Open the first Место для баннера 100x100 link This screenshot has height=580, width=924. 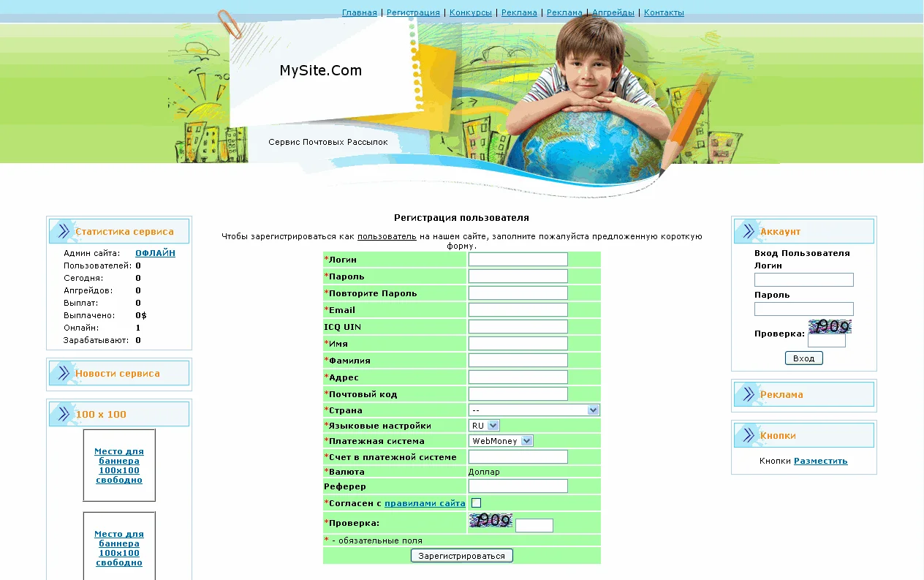coord(119,466)
